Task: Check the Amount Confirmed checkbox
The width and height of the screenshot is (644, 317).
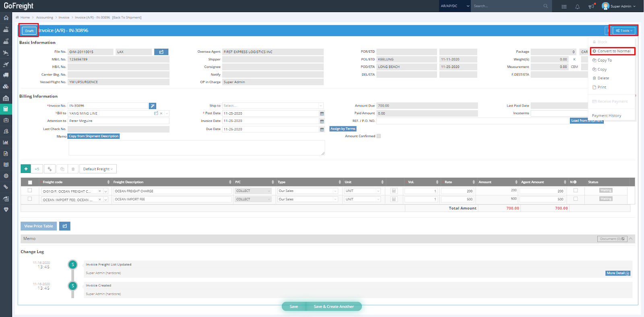Action: pyautogui.click(x=378, y=136)
